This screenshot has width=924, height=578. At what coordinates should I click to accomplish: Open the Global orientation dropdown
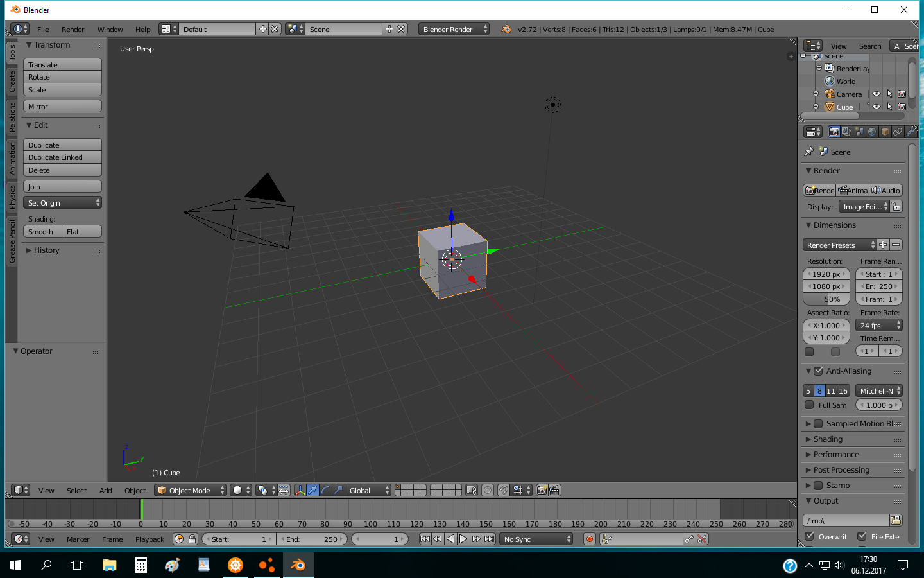click(368, 490)
